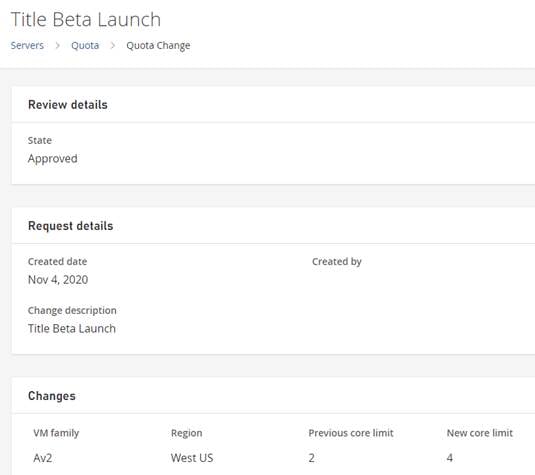Select the new core limit value 4

point(450,458)
